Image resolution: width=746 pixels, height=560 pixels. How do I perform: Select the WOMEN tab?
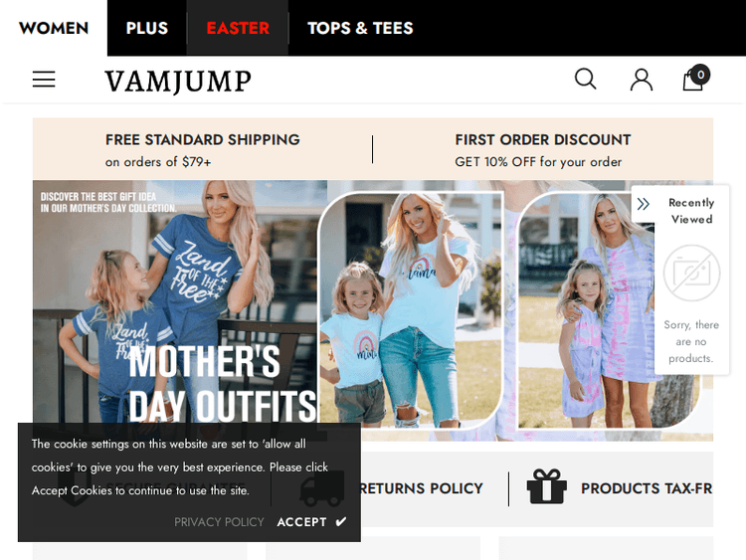coord(54,28)
